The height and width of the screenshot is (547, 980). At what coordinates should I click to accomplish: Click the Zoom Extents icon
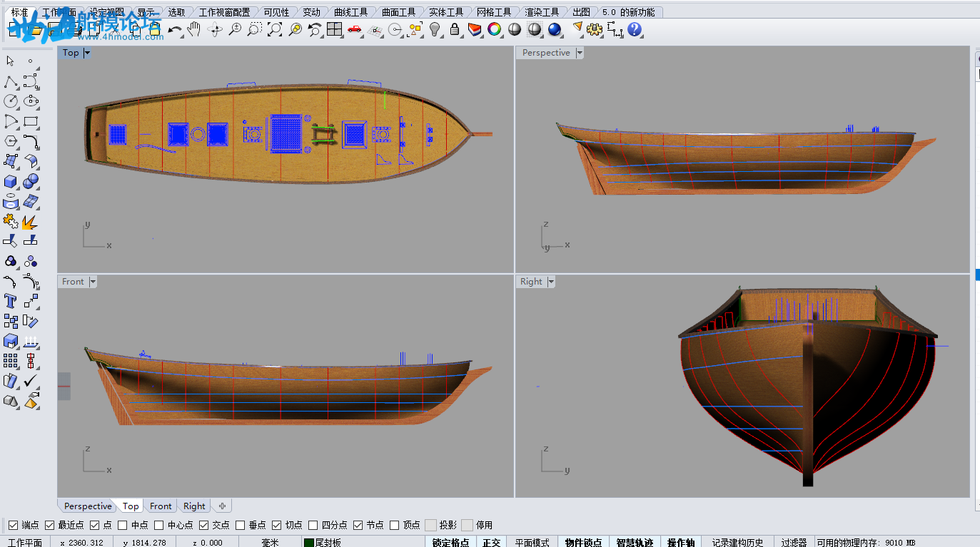tap(275, 29)
